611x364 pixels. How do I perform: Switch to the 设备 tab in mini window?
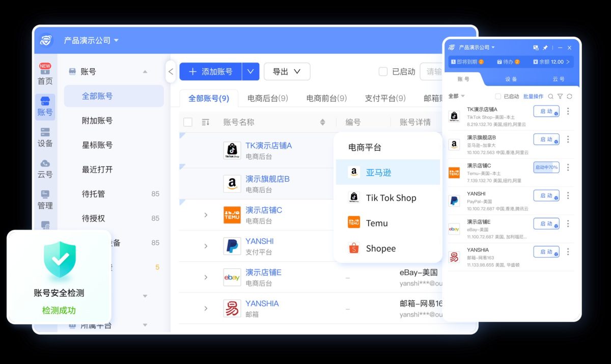tap(511, 79)
